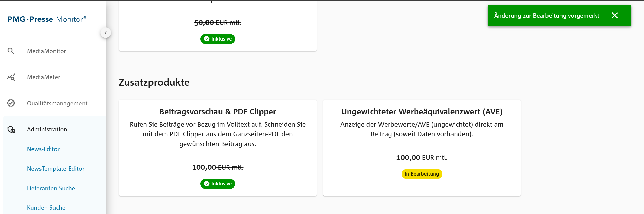Screen dimensions: 644x214
Task: Click the MediaMonitor search icon
Action: tap(11, 51)
